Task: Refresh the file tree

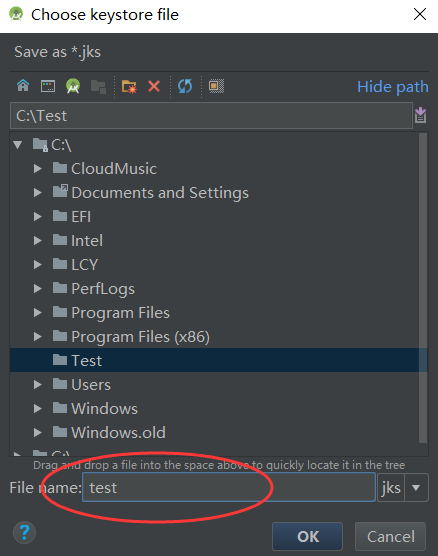Action: (185, 86)
